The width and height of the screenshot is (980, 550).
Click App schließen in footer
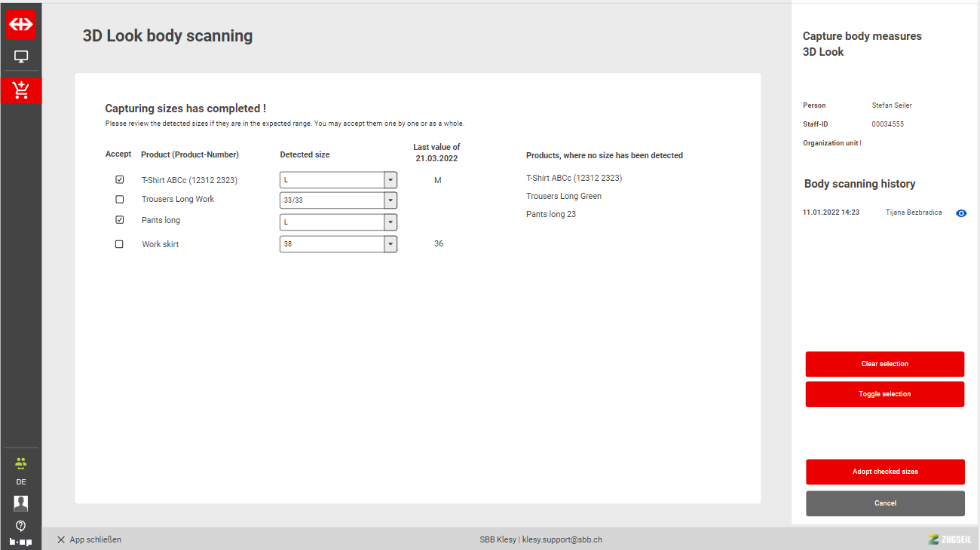click(89, 539)
